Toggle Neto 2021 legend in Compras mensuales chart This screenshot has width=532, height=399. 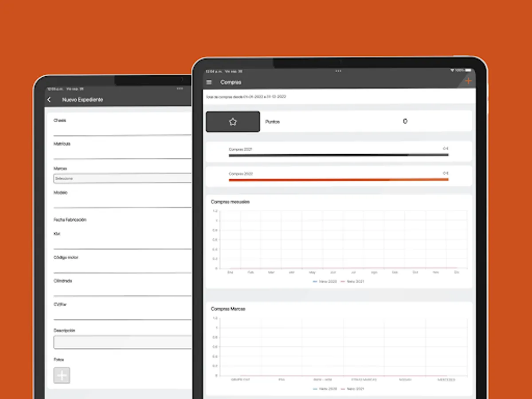(352, 282)
